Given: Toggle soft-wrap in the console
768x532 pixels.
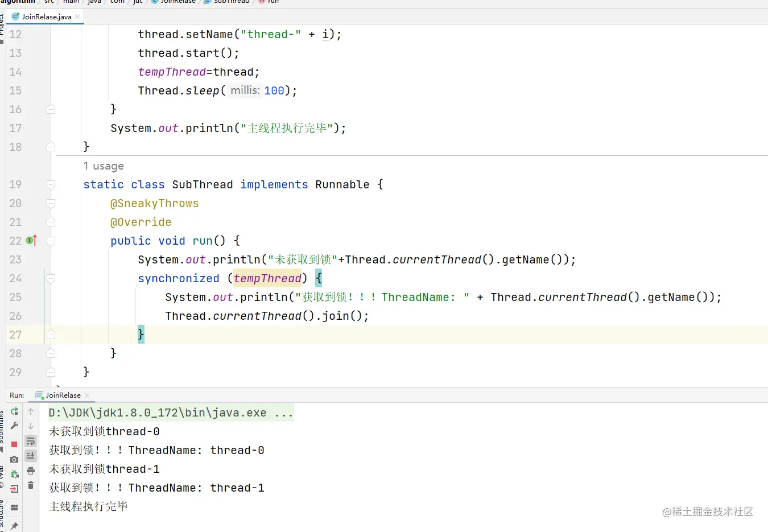Looking at the screenshot, I should [31, 441].
